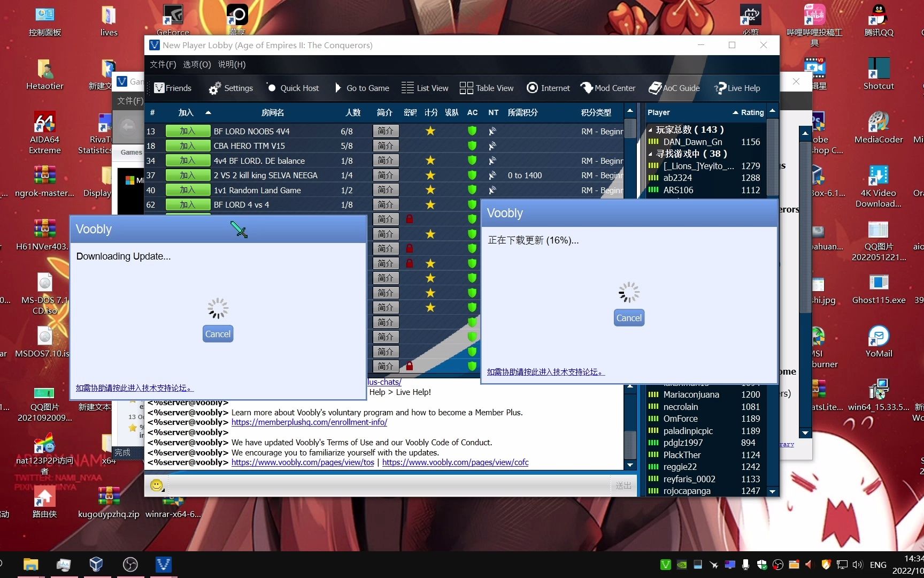Open File Explorer from taskbar
Screen dimensions: 924x578
[31, 564]
